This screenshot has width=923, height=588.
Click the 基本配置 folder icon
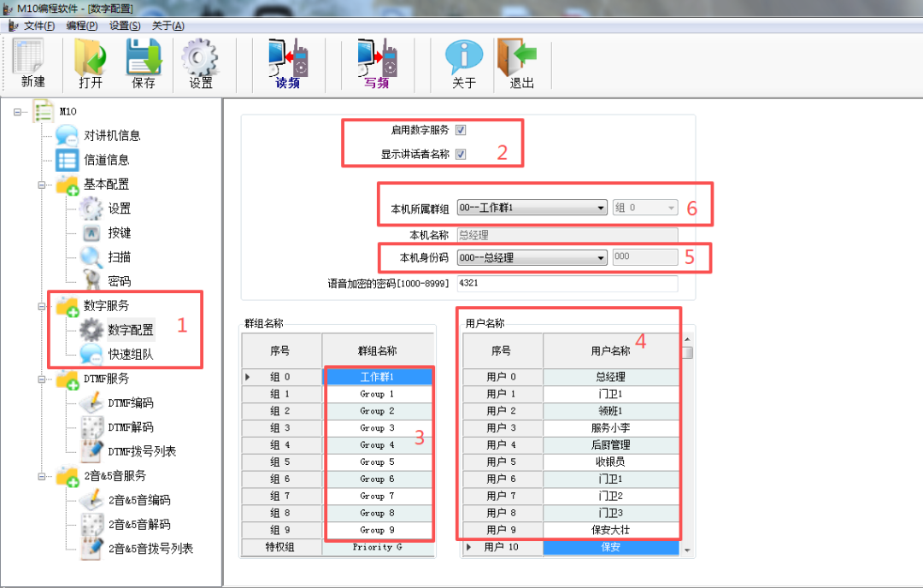tap(68, 185)
